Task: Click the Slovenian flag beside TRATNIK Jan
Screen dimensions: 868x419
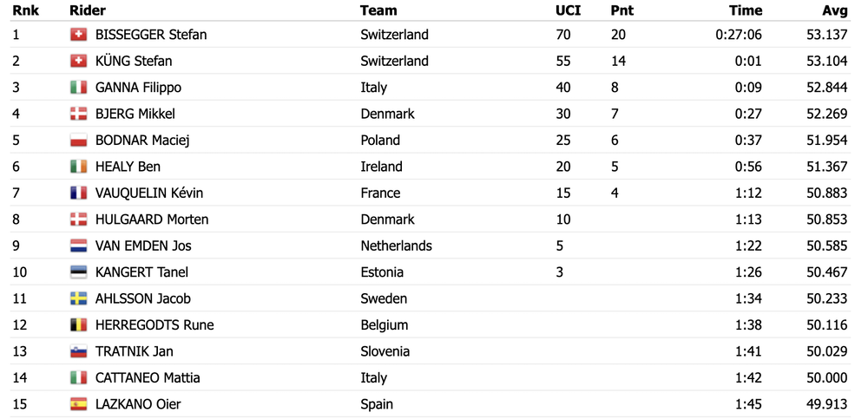Action: (x=79, y=351)
